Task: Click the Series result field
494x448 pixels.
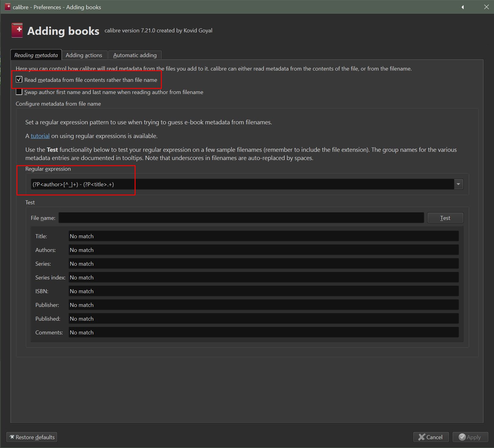Action: coord(263,264)
